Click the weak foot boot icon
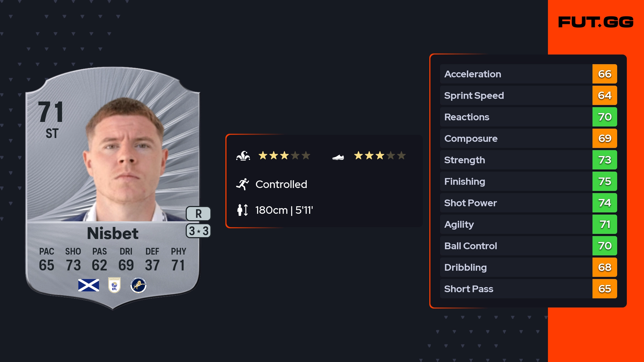The image size is (644, 362). coord(338,157)
